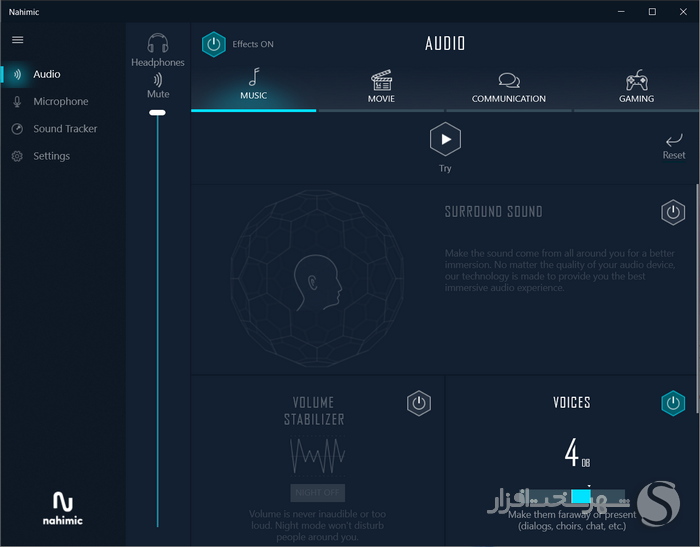This screenshot has width=700, height=547.
Task: Select the Gaming controller profile
Action: (637, 80)
